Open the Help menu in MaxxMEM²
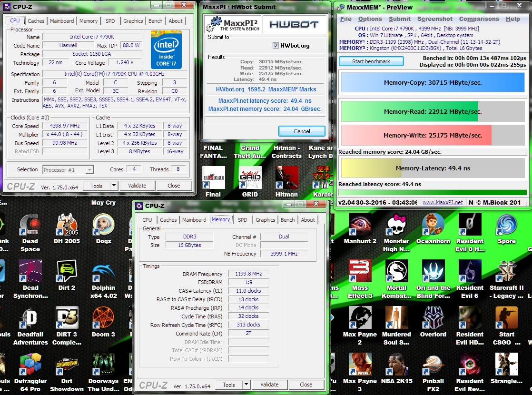The width and height of the screenshot is (532, 395). (512, 19)
